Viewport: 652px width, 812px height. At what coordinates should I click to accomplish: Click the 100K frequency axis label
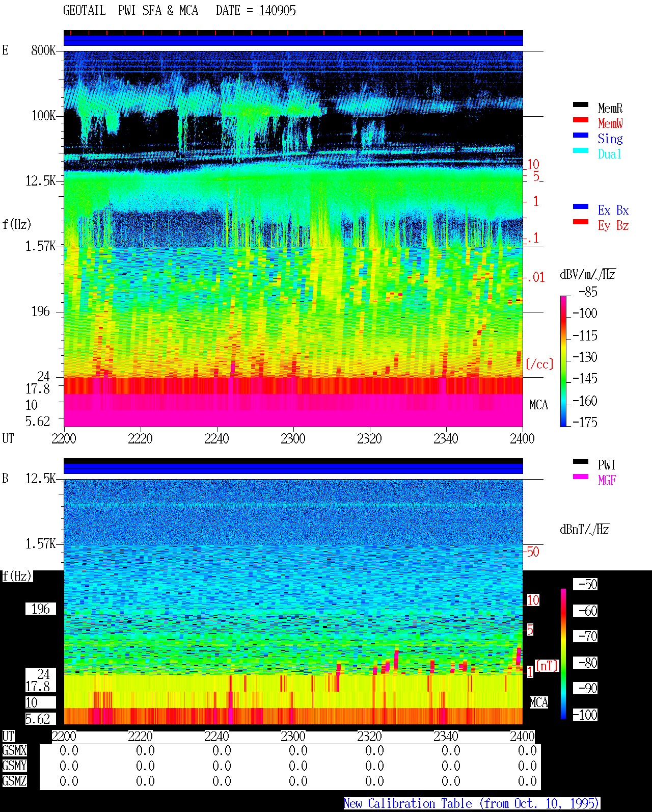(x=43, y=115)
